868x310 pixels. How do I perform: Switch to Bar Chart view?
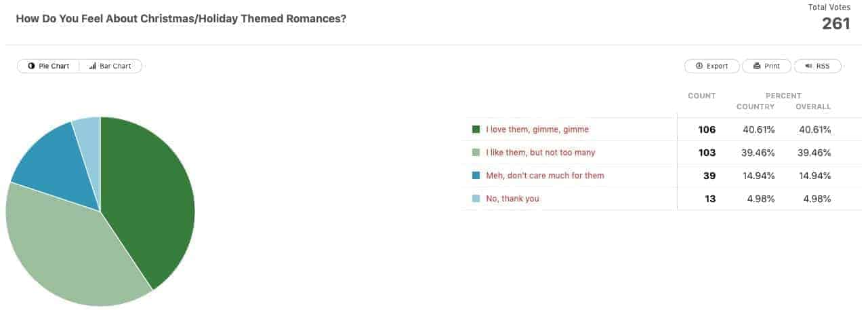click(x=110, y=66)
